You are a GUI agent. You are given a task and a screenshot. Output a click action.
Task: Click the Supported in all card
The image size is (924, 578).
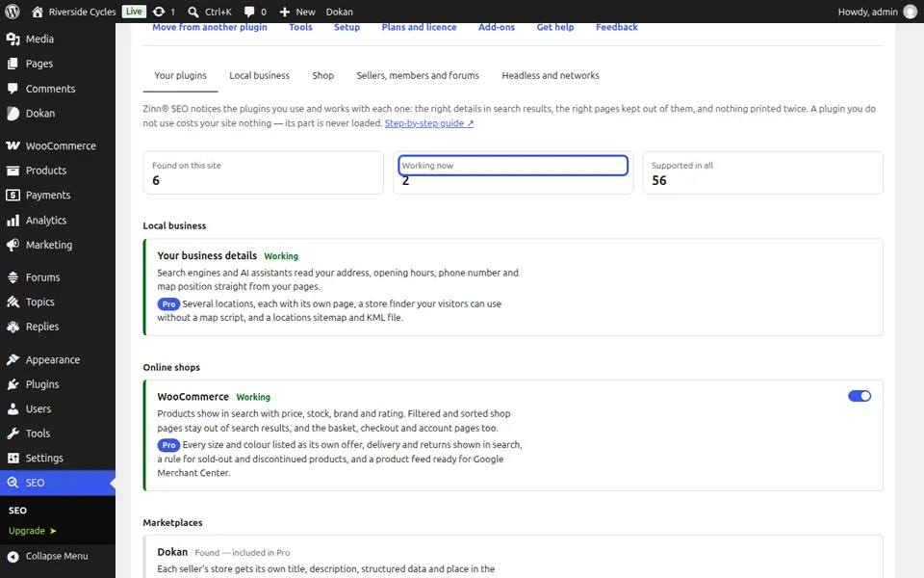point(762,172)
